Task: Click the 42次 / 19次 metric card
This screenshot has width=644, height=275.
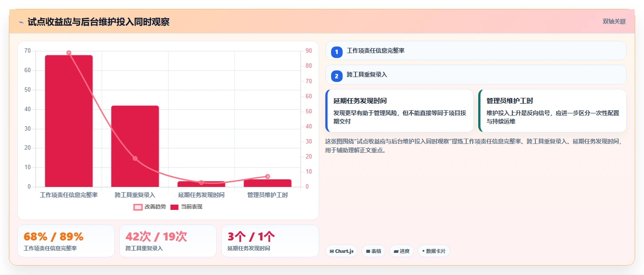Action: [168, 241]
